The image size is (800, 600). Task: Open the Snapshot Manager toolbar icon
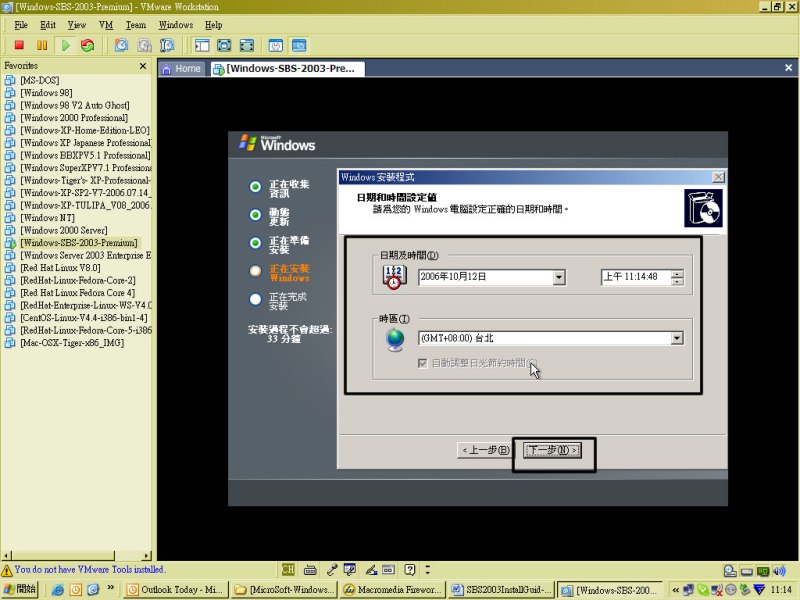167,45
